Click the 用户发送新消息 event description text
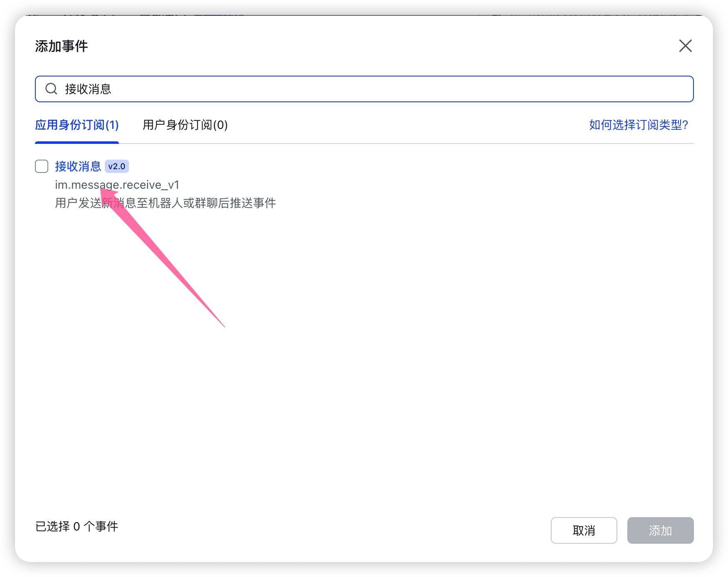728x577 pixels. [165, 203]
